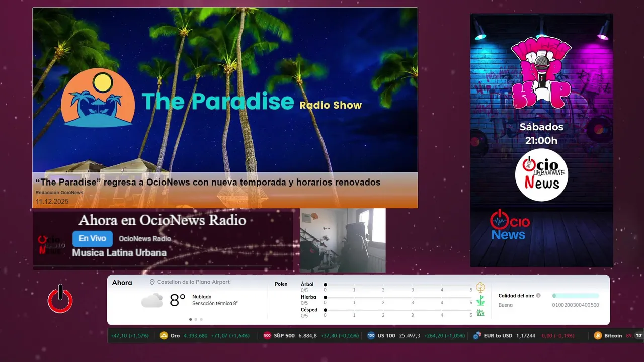Open the EUR to USD ticker entry
The width and height of the screenshot is (644, 362).
523,336
